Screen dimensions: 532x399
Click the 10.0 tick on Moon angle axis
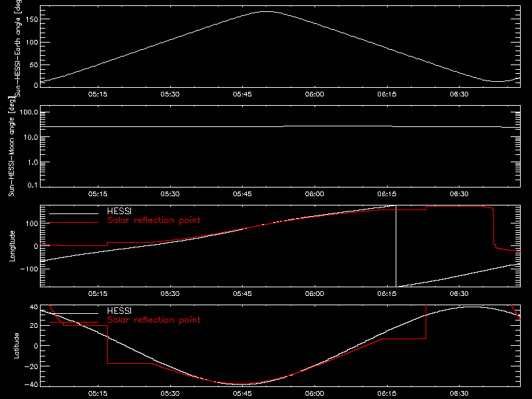31,138
